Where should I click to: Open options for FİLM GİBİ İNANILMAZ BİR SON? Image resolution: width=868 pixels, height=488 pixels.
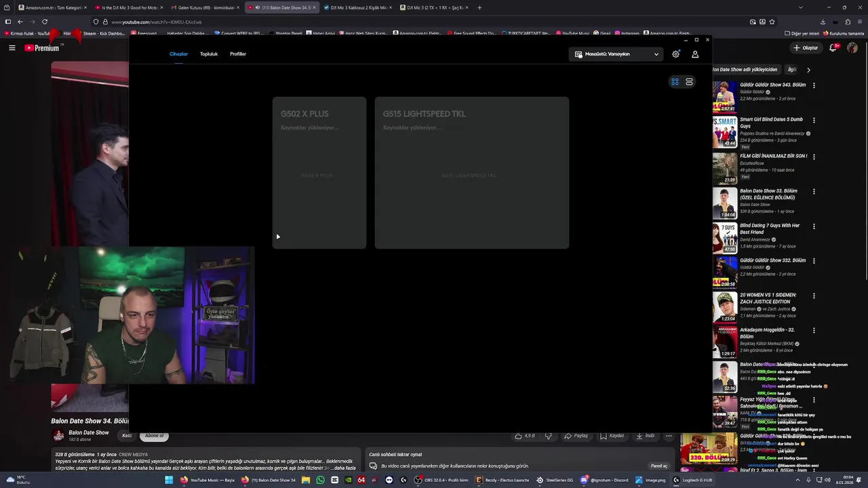pos(814,156)
